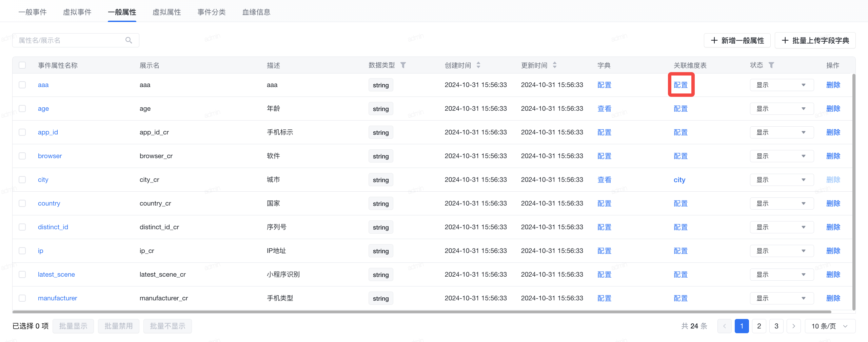Switch to the 虚拟属性 tab
This screenshot has height=342, width=868.
pyautogui.click(x=167, y=12)
